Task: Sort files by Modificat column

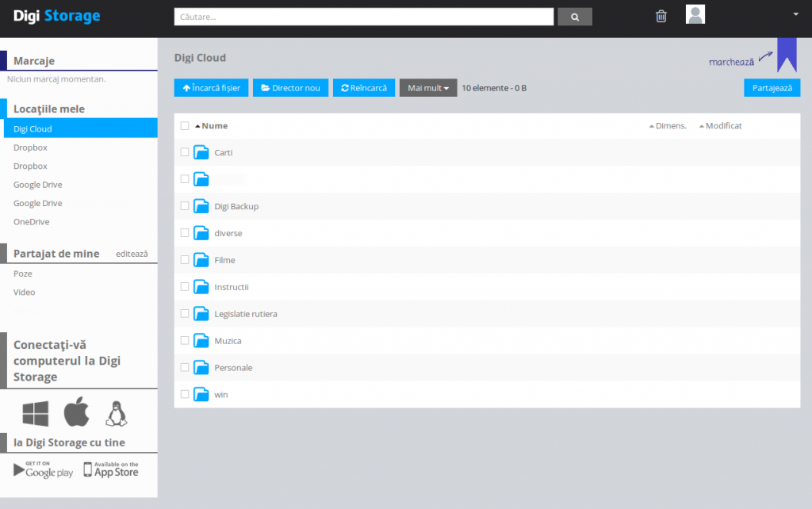Action: pos(722,126)
